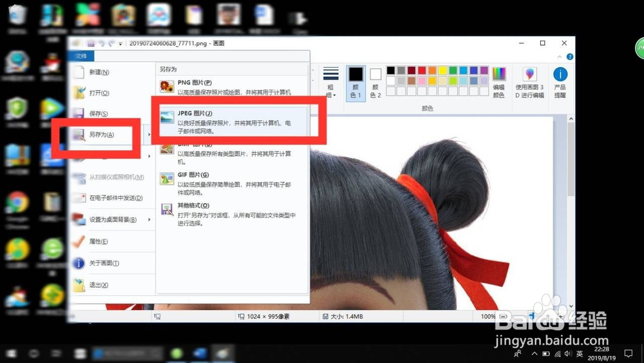Viewport: 644px width, 363px height.
Task: Pick the black color swatch
Action: 391,70
